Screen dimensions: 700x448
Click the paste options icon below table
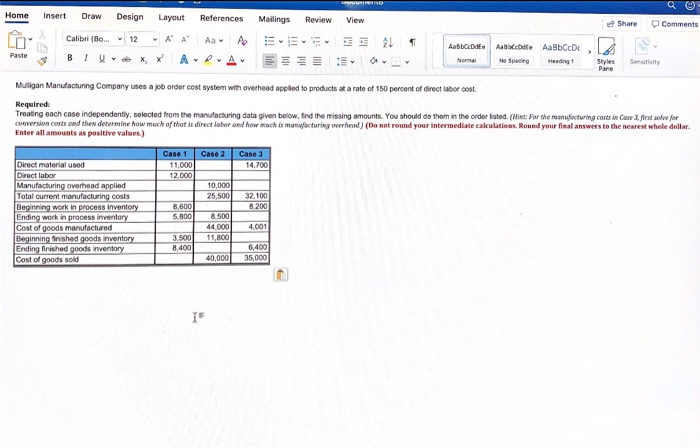pos(280,275)
